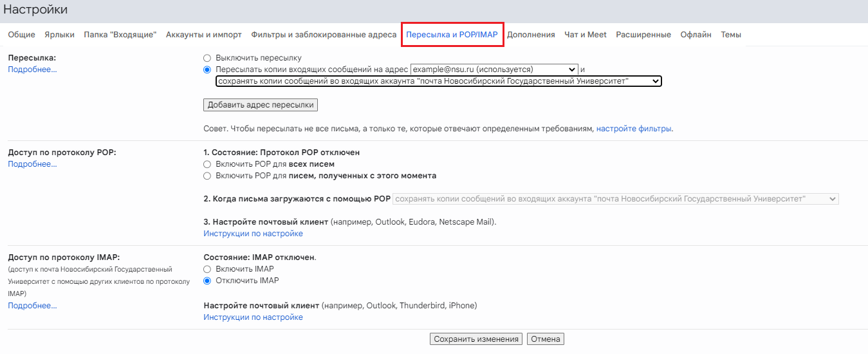Screen dimensions: 868x354
Task: Select 'Включить IMAP' radio button
Action: click(207, 269)
